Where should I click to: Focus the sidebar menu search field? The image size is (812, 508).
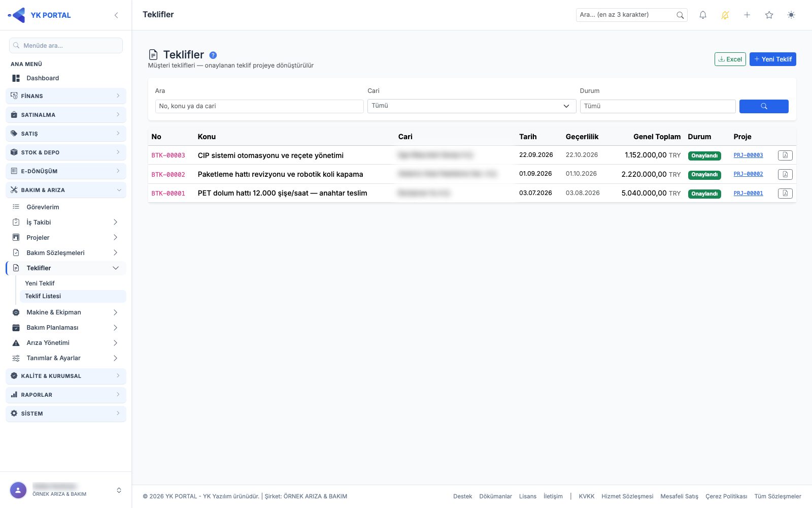click(66, 46)
